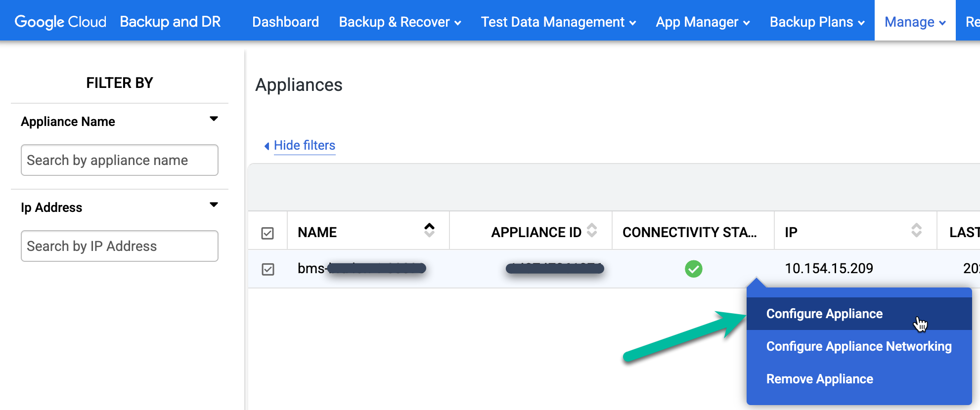Screen dimensions: 980x410
Task: Select Remove Appliance from the menu
Action: pos(819,379)
